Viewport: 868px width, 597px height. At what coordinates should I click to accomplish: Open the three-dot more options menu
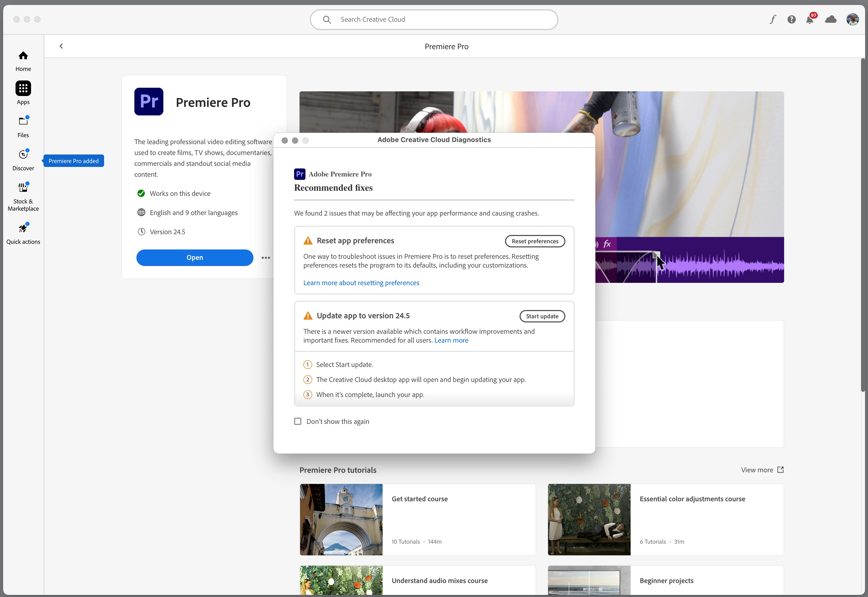point(266,258)
